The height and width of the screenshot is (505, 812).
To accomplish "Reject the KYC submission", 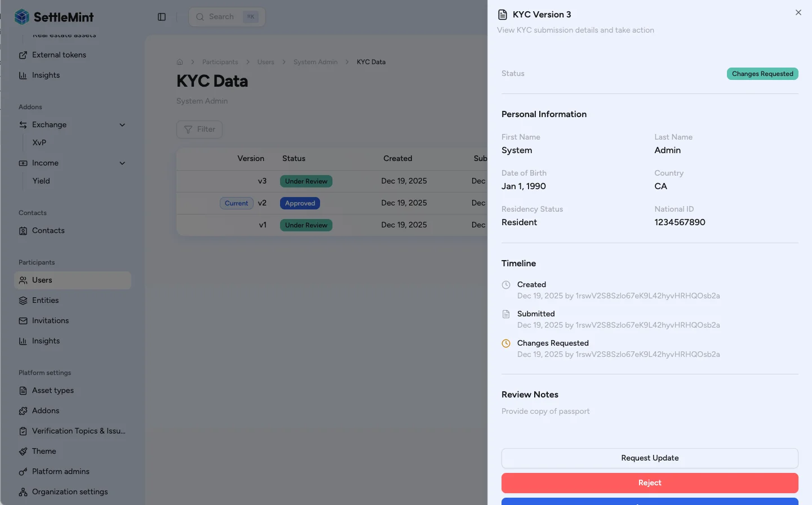I will click(x=649, y=482).
